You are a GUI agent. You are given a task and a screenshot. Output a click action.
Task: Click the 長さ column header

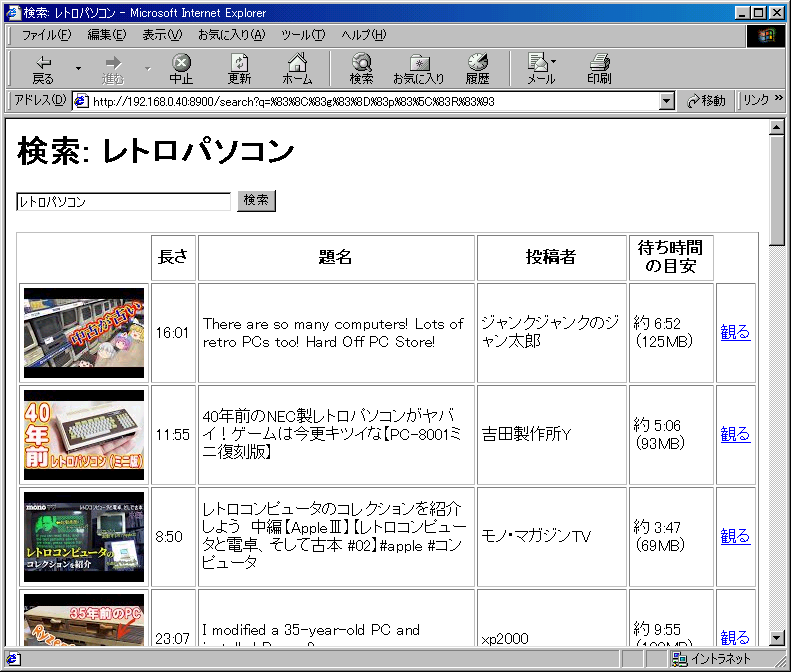pos(173,257)
